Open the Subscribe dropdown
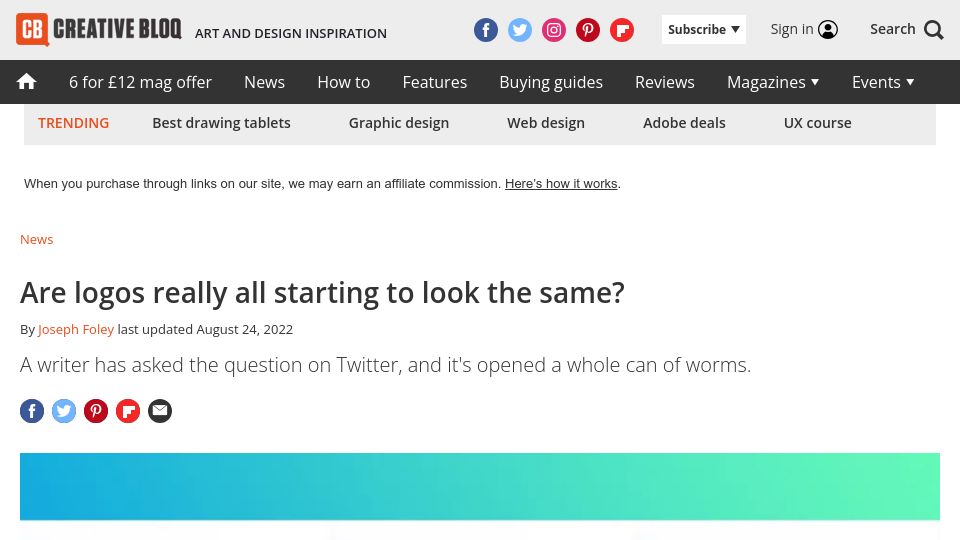 (703, 29)
